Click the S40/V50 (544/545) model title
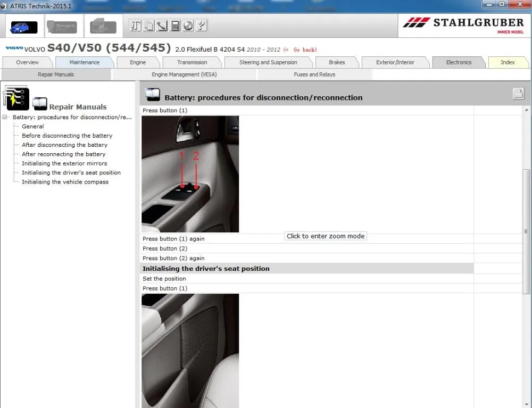 pos(109,48)
